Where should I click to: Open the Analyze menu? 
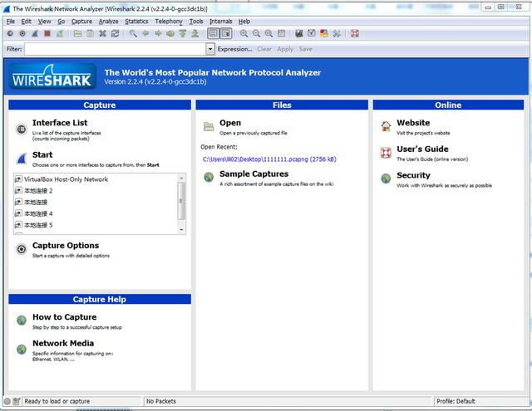109,22
